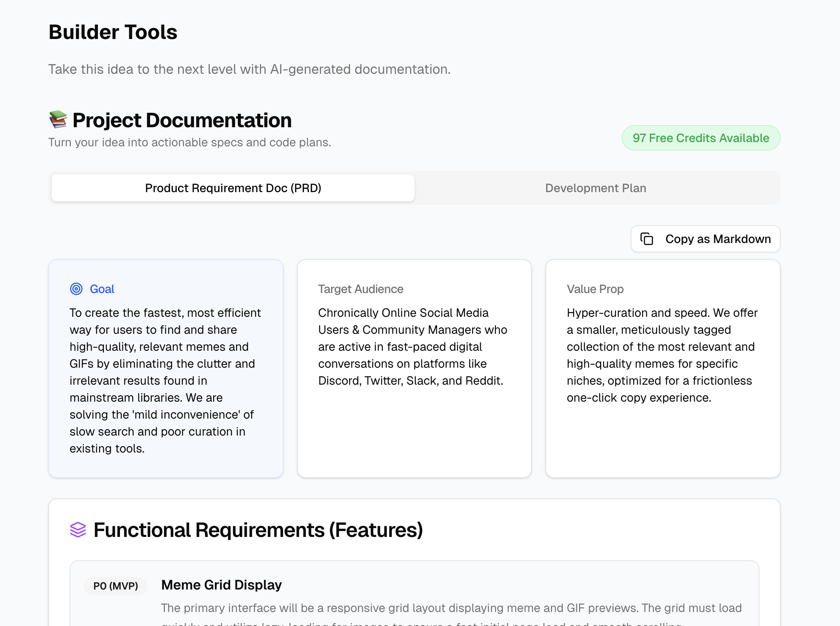840x626 pixels.
Task: Select the Meme Grid Display title
Action: pyautogui.click(x=221, y=584)
